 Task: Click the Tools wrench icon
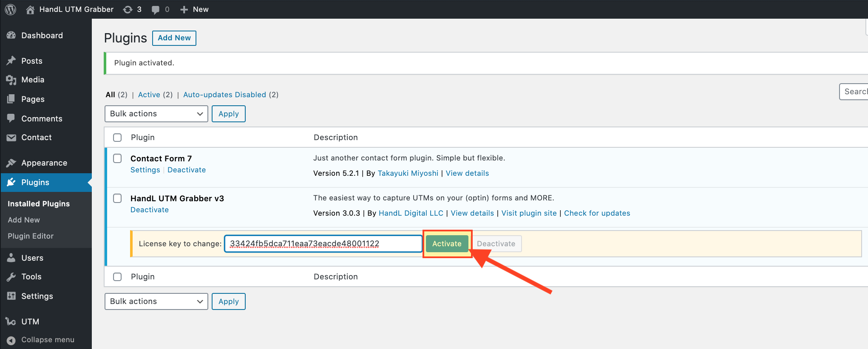click(x=11, y=277)
